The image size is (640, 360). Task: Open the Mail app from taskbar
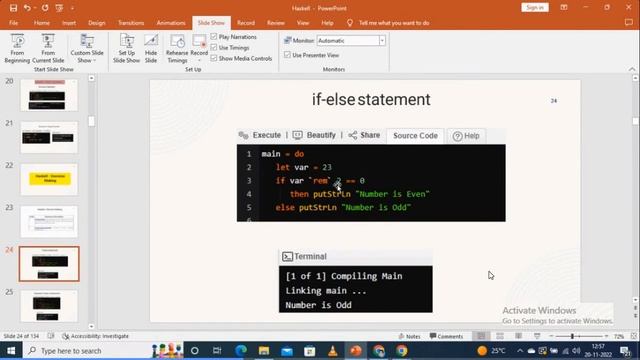tap(287, 351)
